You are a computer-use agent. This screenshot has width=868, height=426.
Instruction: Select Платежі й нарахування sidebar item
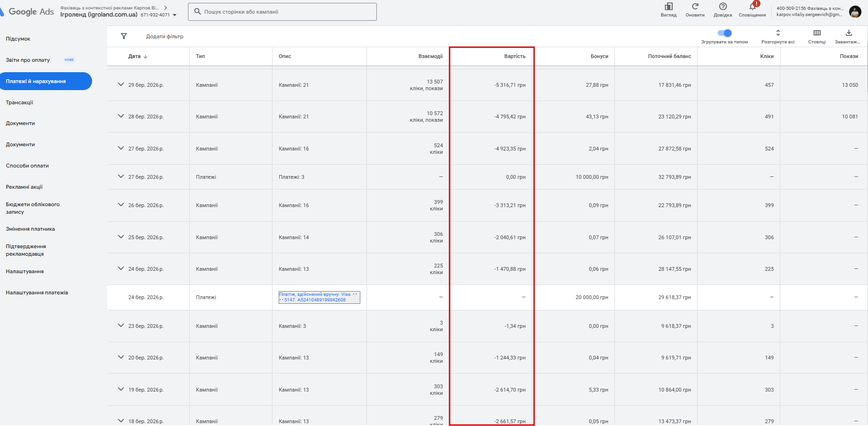point(46,81)
